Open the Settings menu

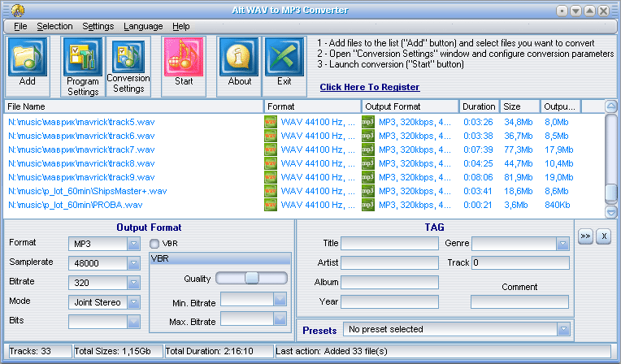(x=98, y=26)
